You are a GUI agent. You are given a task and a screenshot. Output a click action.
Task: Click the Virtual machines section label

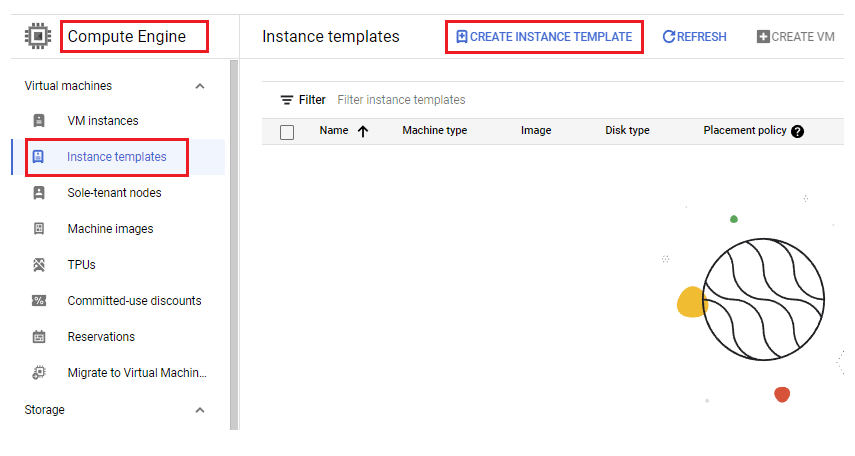pyautogui.click(x=68, y=86)
